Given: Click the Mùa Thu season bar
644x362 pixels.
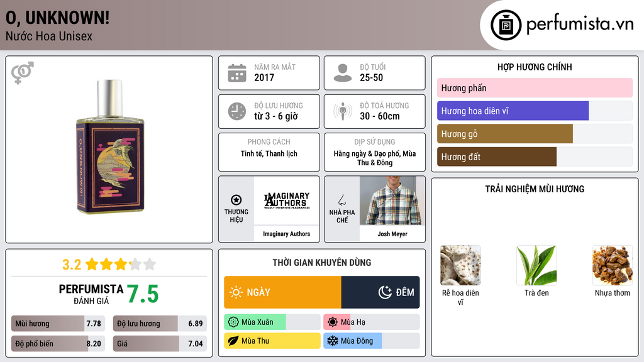Looking at the screenshot, I should [272, 341].
